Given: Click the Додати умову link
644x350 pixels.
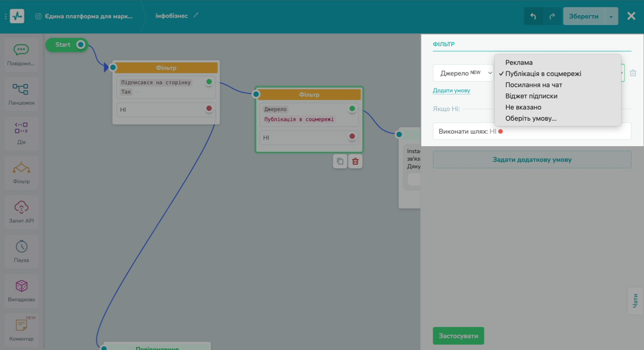Looking at the screenshot, I should coord(451,90).
